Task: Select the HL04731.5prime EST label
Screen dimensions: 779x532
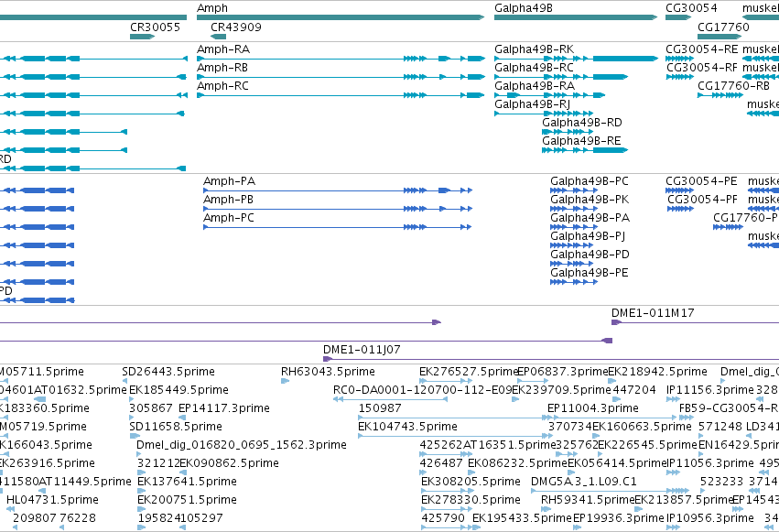Action: coord(53,500)
